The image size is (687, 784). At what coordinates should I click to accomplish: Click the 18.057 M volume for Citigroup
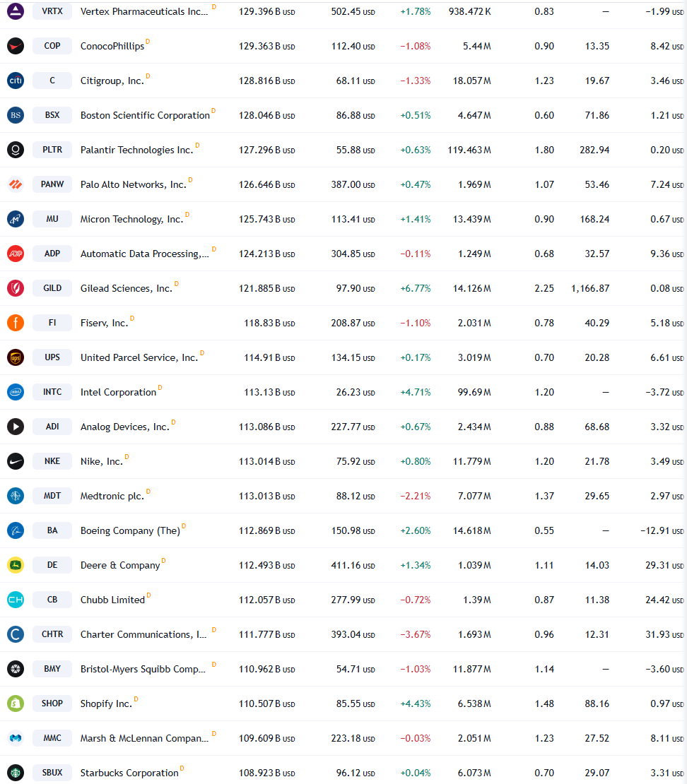click(x=472, y=81)
